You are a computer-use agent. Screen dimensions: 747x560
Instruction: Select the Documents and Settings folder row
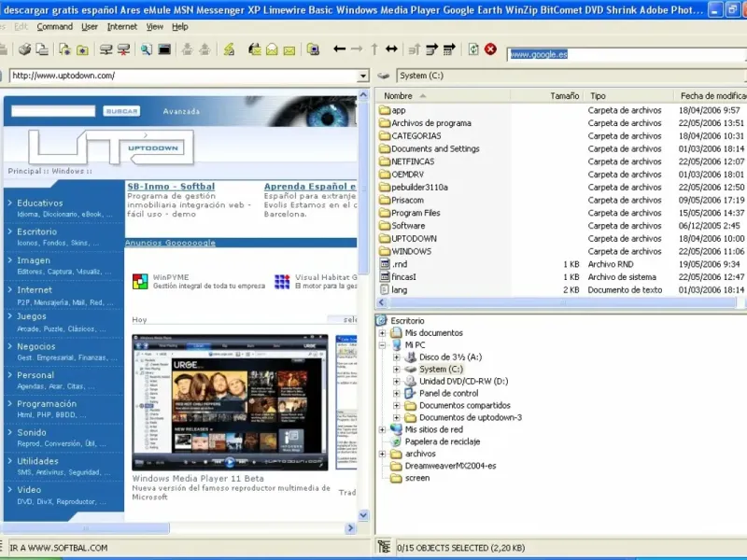(x=561, y=148)
